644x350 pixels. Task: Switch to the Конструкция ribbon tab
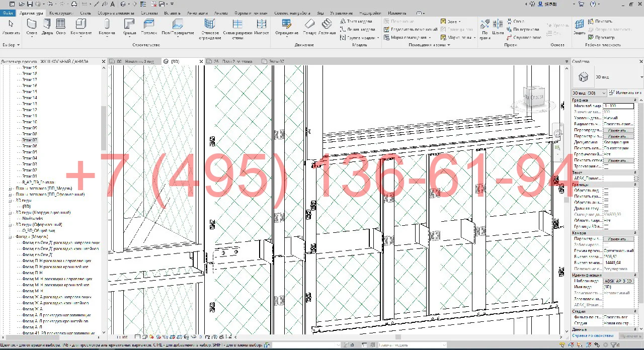pyautogui.click(x=60, y=13)
